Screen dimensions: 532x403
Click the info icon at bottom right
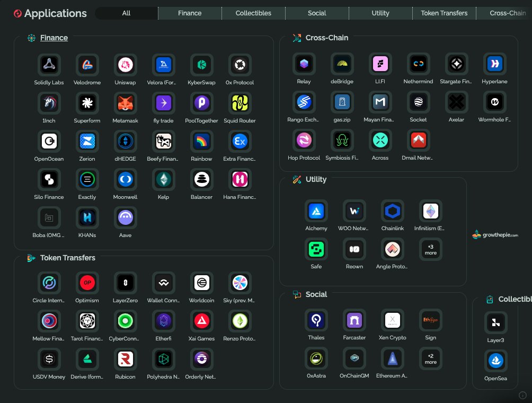tap(522, 395)
